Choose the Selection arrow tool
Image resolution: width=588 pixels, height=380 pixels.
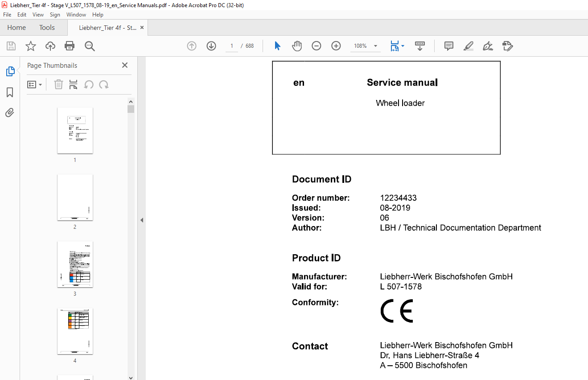pos(277,46)
